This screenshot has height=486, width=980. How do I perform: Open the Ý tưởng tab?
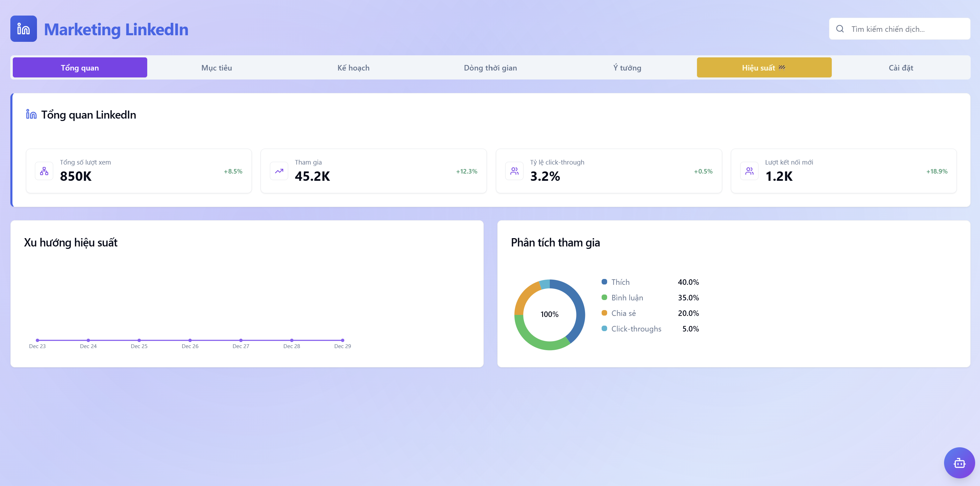pyautogui.click(x=627, y=67)
